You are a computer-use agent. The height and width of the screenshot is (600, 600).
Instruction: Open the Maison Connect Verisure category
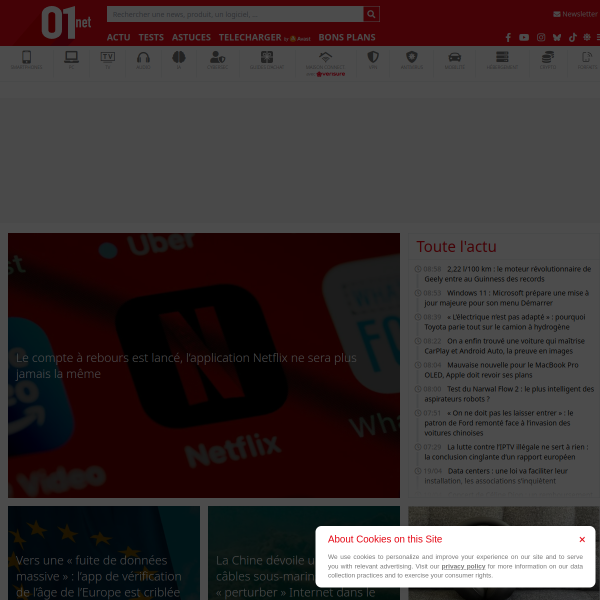tap(325, 64)
